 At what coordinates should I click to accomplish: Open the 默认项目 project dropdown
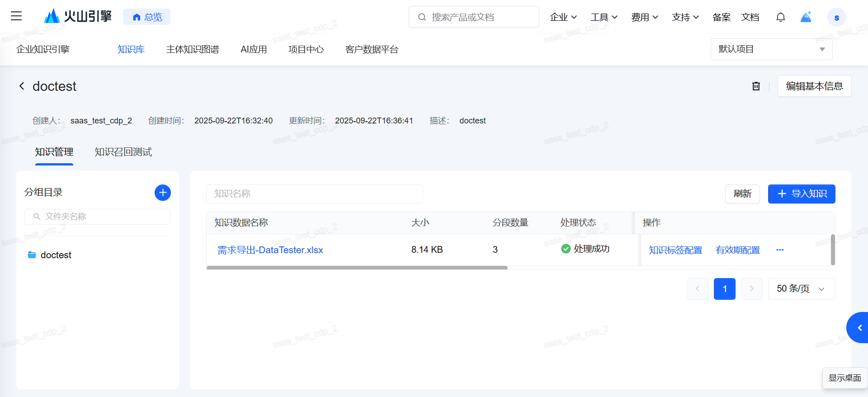click(x=771, y=49)
